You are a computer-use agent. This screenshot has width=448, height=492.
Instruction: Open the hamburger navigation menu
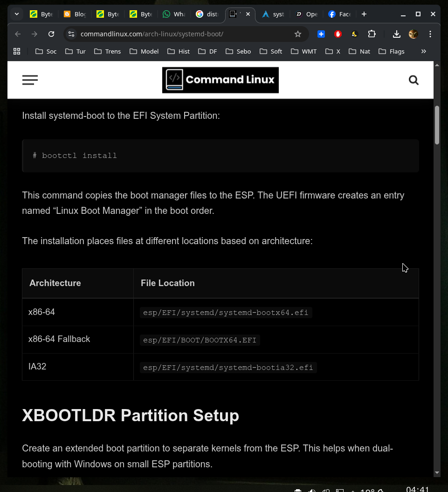[x=30, y=80]
